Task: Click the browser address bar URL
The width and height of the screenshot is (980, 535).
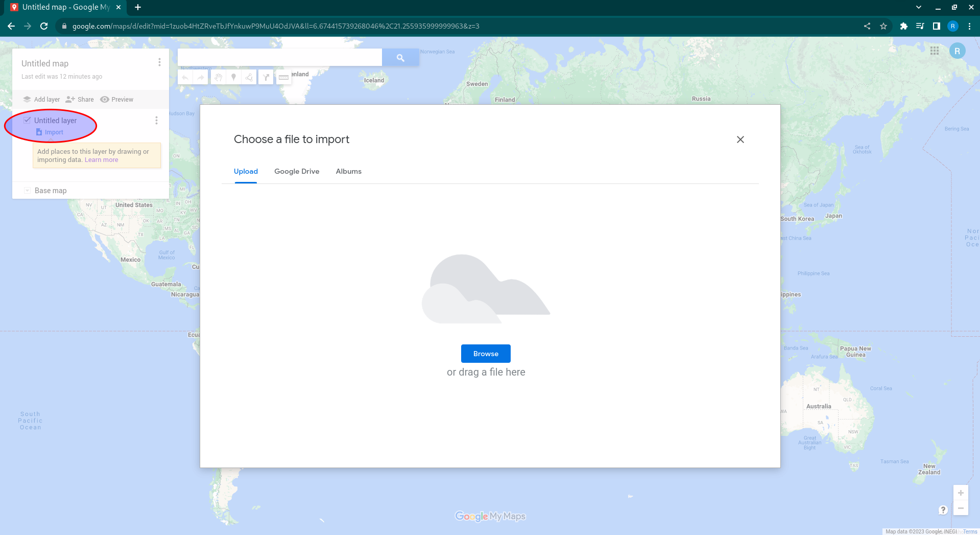Action: tap(276, 26)
